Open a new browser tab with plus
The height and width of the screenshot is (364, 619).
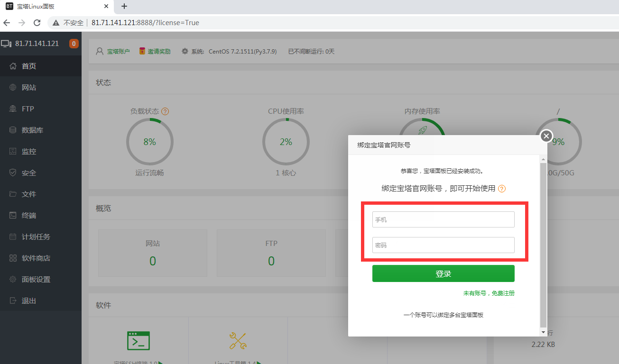124,6
